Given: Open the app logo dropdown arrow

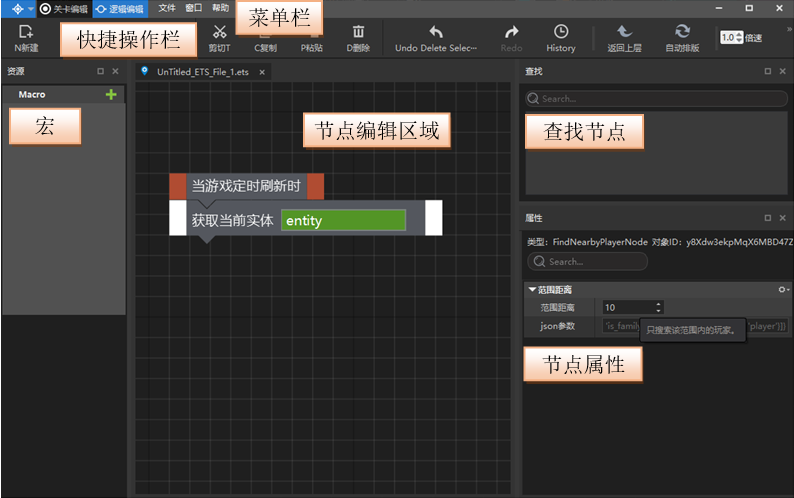Looking at the screenshot, I should pyautogui.click(x=30, y=9).
